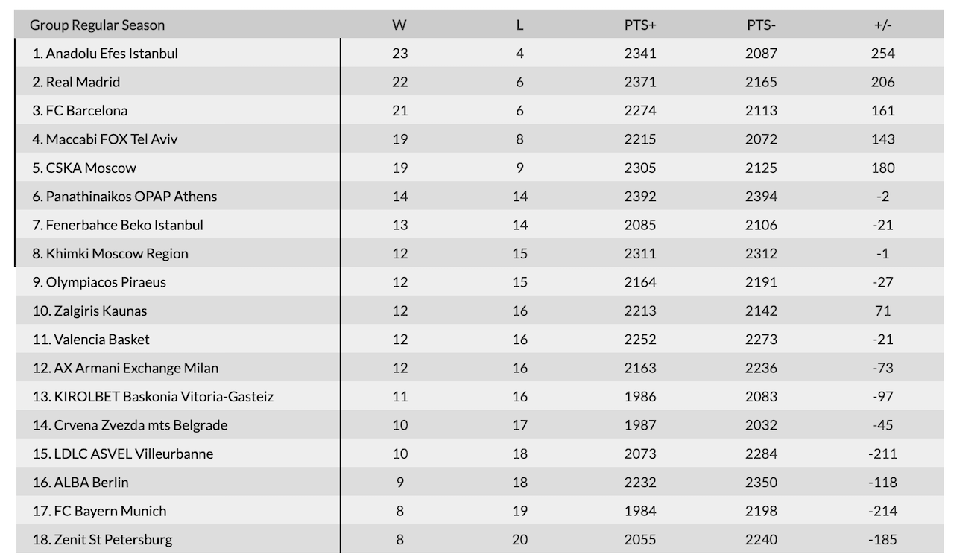The height and width of the screenshot is (560, 954).
Task: Sort by the L column header
Action: 519,25
